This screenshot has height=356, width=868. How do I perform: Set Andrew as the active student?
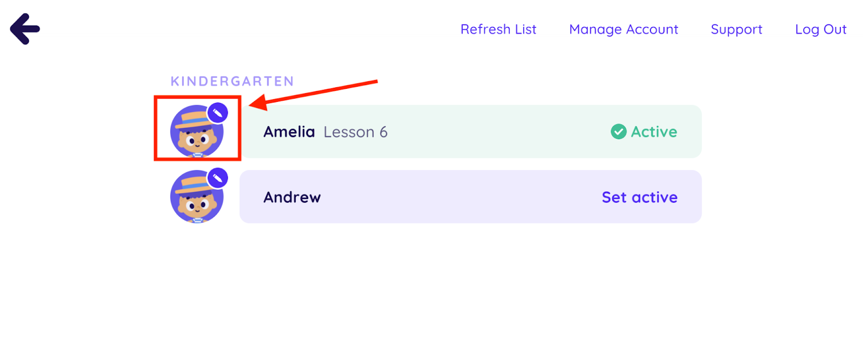[x=639, y=197]
